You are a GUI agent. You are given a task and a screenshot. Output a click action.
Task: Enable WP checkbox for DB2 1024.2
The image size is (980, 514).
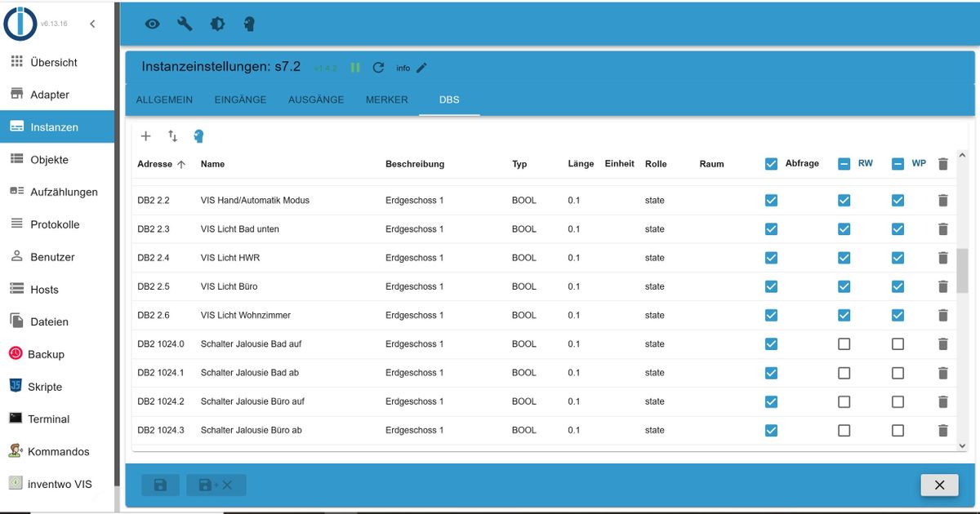pos(898,401)
